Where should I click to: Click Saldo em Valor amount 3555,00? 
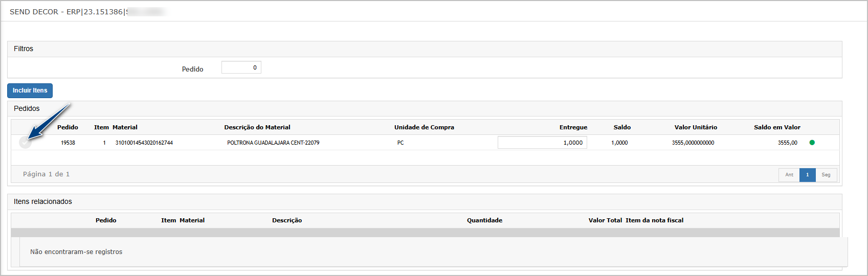pyautogui.click(x=788, y=143)
